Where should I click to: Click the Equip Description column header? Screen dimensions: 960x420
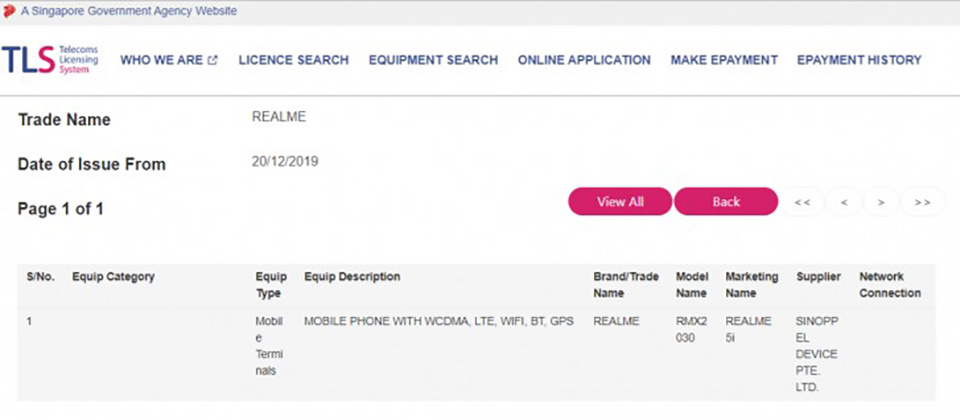click(352, 277)
